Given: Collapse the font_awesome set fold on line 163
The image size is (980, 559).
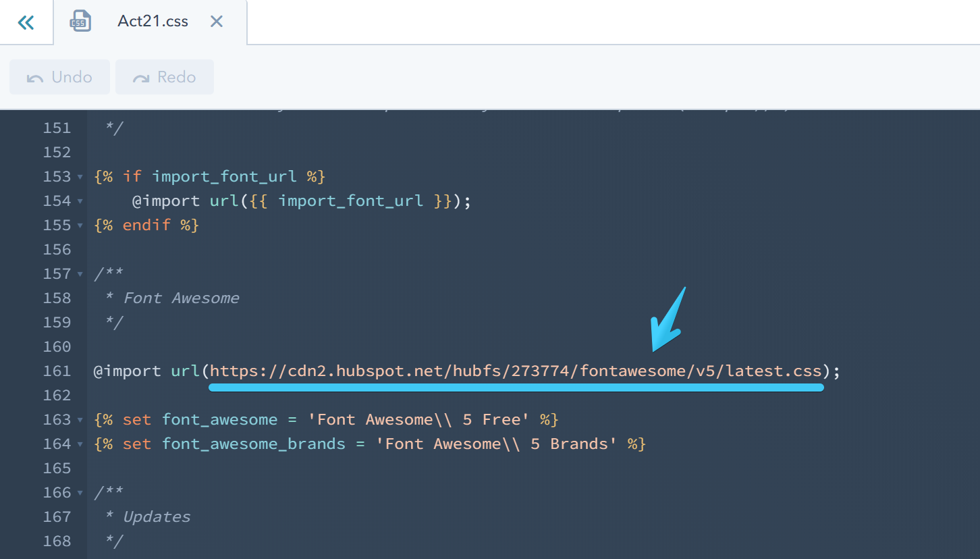Looking at the screenshot, I should (80, 419).
